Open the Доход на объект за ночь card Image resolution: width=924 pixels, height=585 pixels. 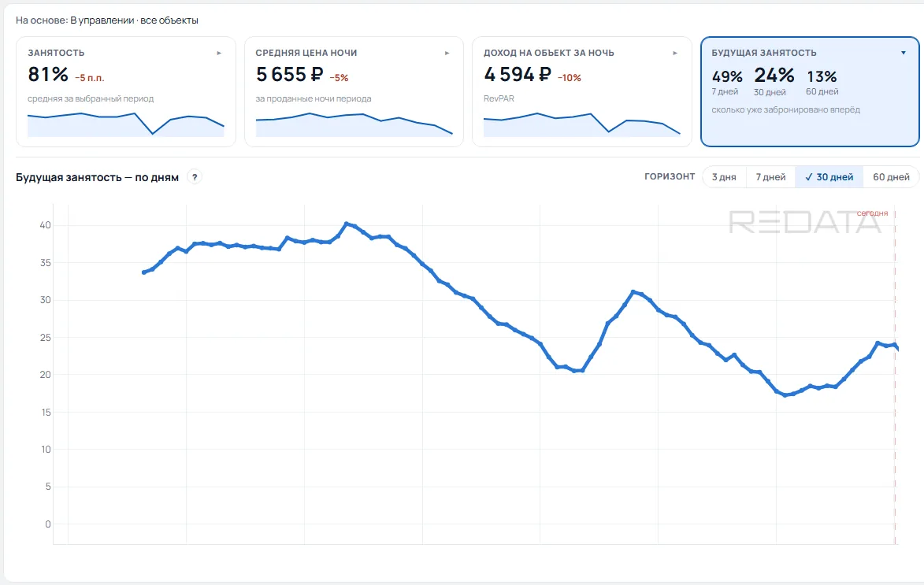pyautogui.click(x=582, y=91)
